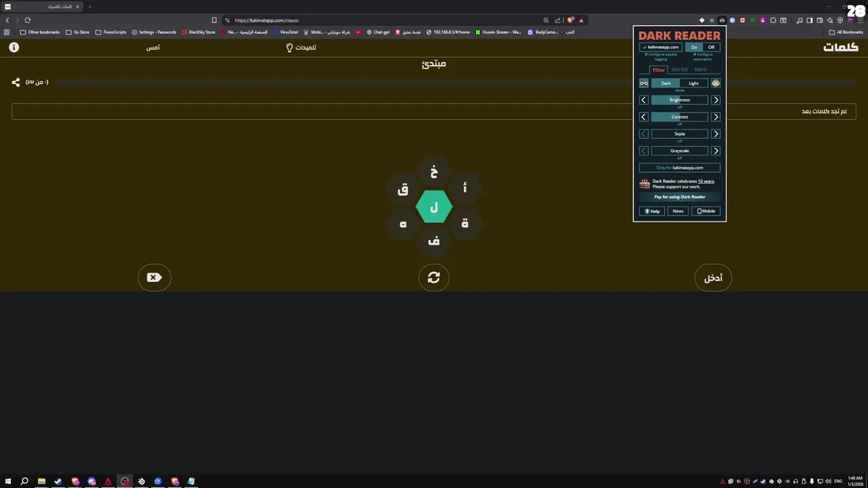The width and height of the screenshot is (868, 488).
Task: Click Configure automation link
Action: 703,57
